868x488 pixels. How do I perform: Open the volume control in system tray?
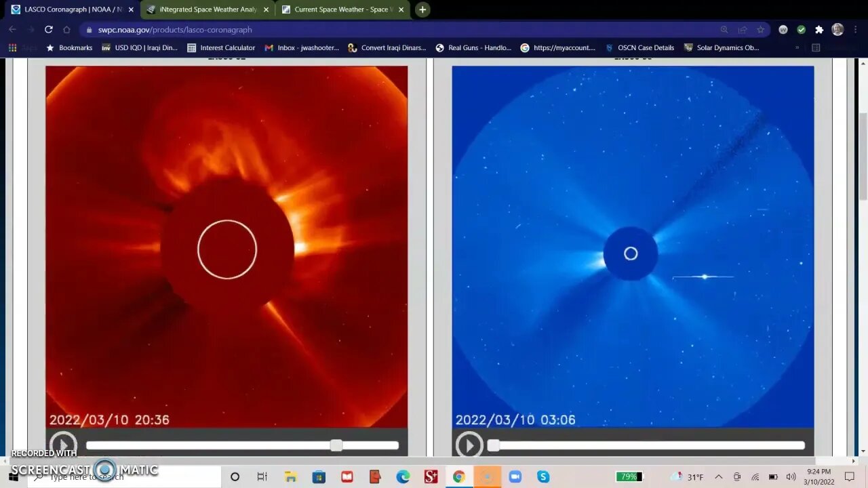click(791, 477)
